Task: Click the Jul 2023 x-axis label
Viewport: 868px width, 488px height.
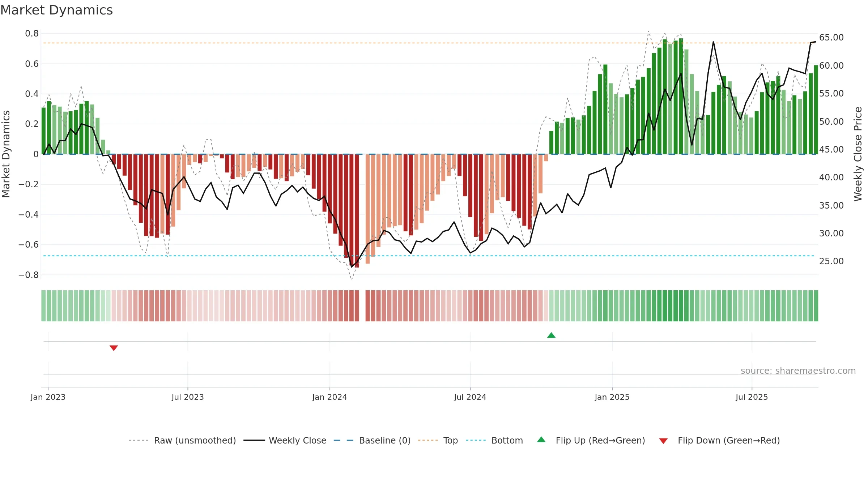Action: click(x=188, y=397)
